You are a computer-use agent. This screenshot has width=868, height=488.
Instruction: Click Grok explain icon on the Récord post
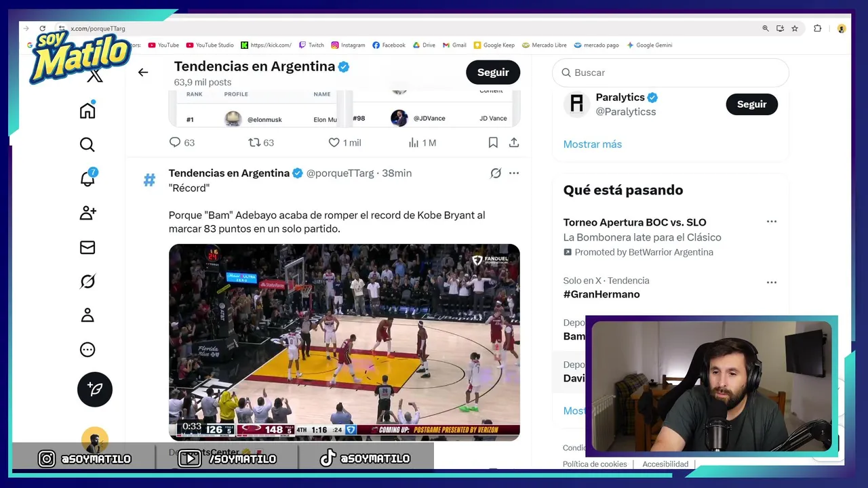[496, 174]
